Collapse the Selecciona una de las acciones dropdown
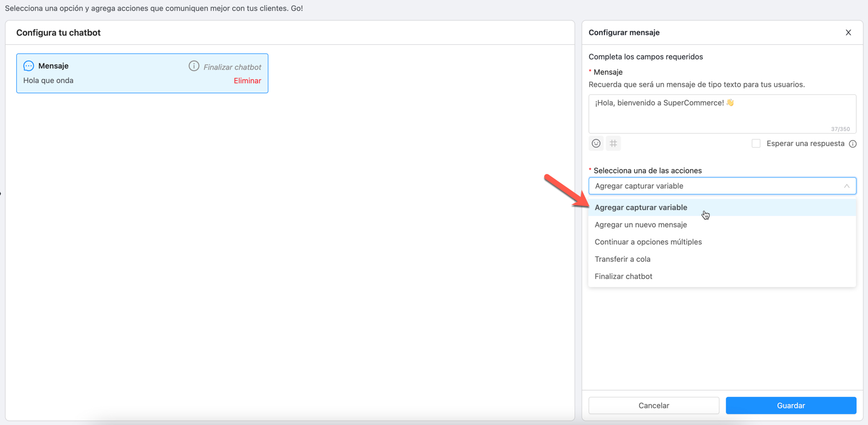The image size is (868, 425). 722,186
